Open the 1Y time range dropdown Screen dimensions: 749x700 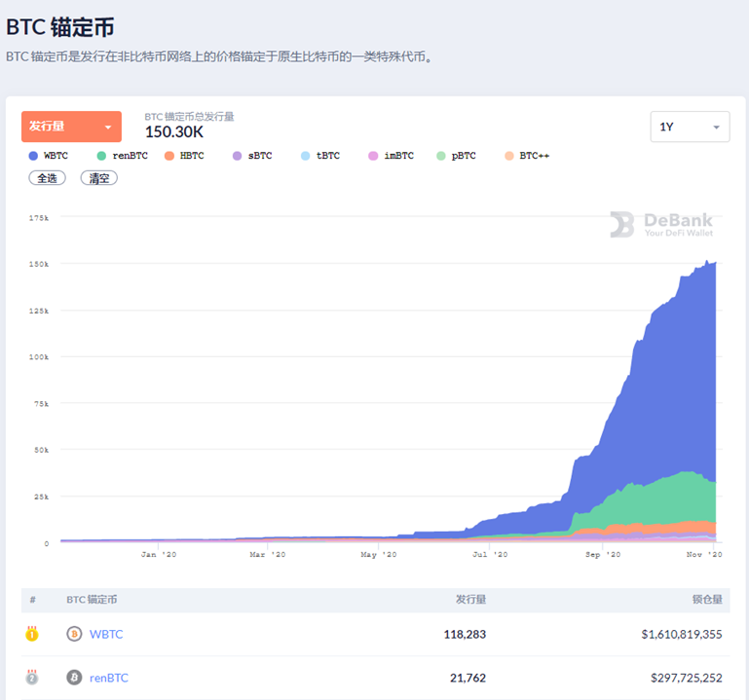click(690, 127)
